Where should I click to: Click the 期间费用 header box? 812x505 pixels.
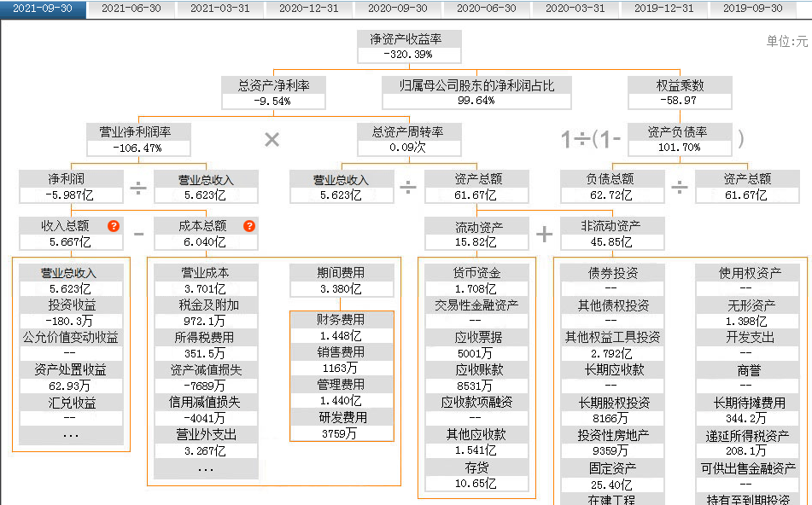[x=341, y=281]
